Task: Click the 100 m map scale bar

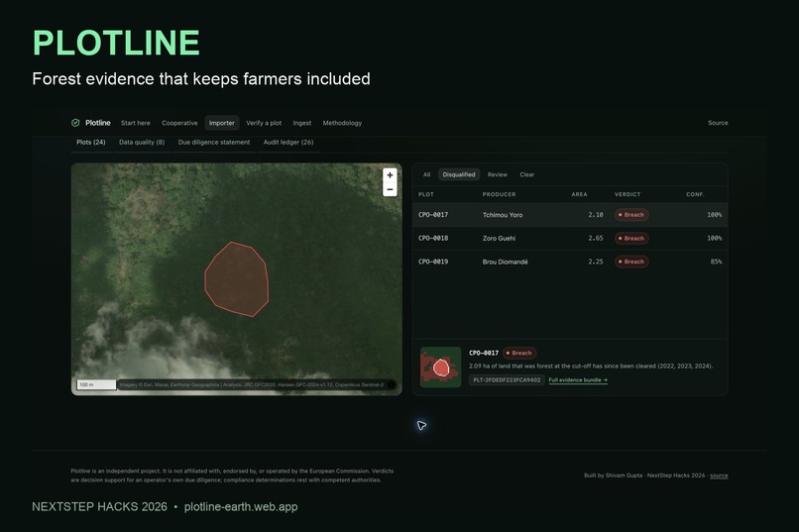Action: pos(96,384)
